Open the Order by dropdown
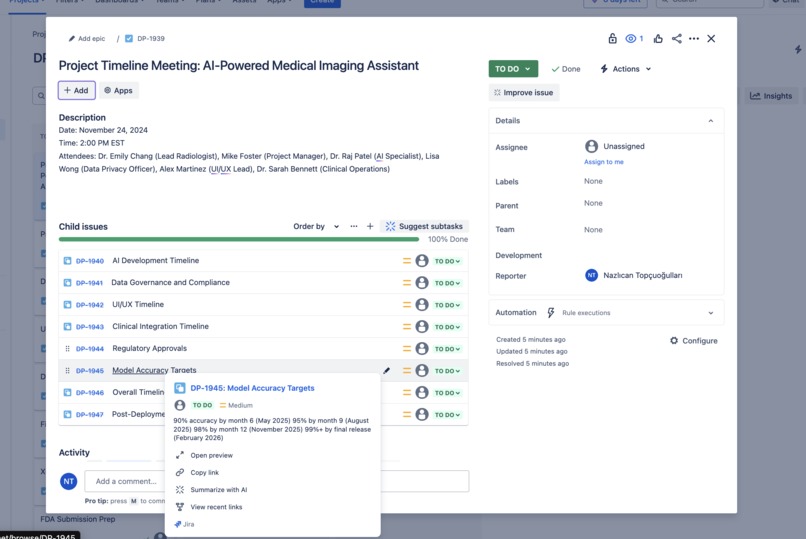The width and height of the screenshot is (806, 539). point(316,226)
